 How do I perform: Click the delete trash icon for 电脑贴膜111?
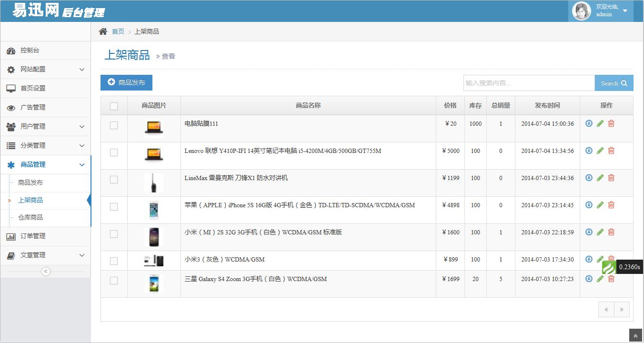611,123
